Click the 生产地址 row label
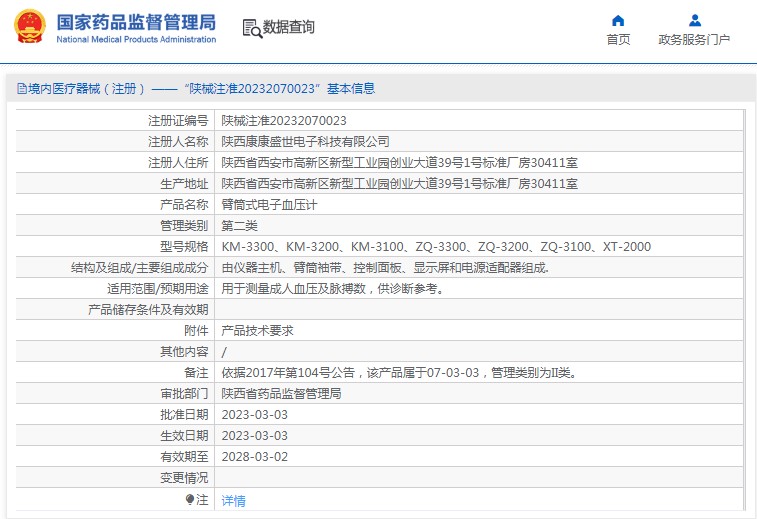This screenshot has width=757, height=519. (184, 183)
